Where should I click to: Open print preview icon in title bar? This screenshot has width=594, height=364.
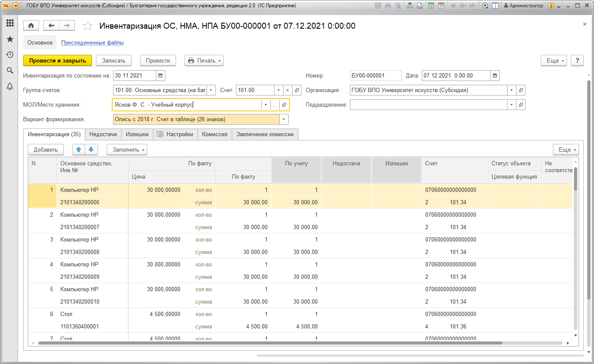[x=398, y=6]
